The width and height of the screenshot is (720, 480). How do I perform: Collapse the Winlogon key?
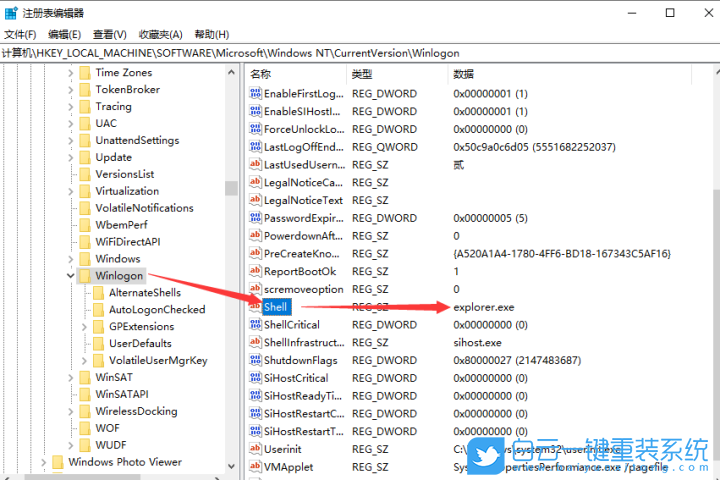click(70, 276)
